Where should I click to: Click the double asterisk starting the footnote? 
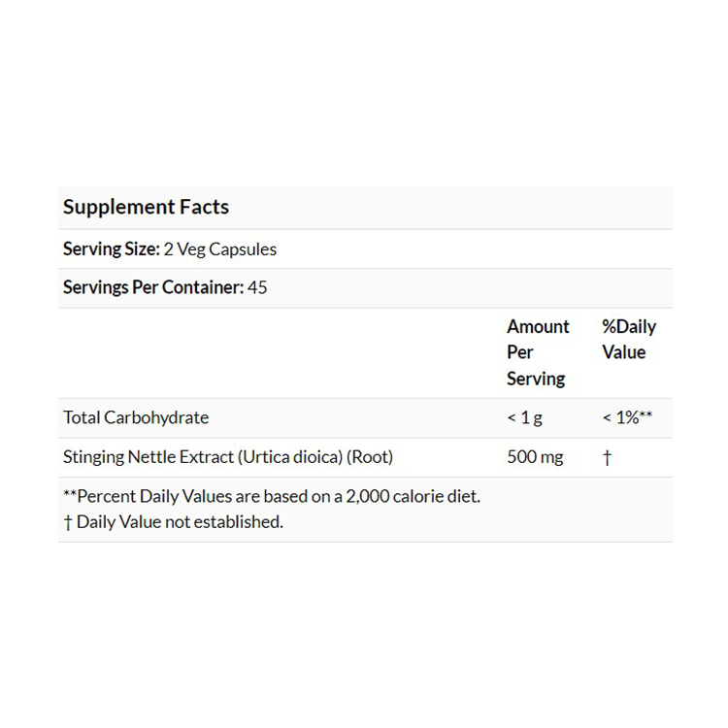[x=69, y=495]
